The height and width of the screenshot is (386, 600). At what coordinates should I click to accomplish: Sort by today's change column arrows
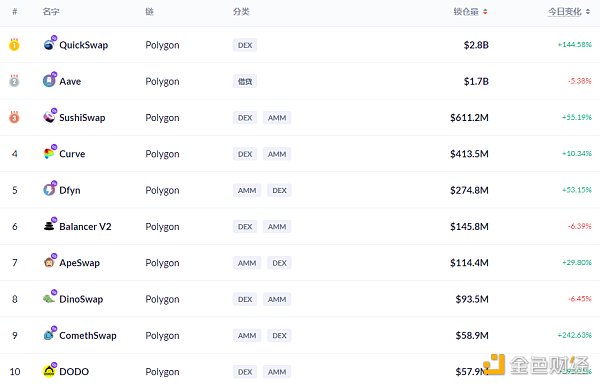point(588,12)
